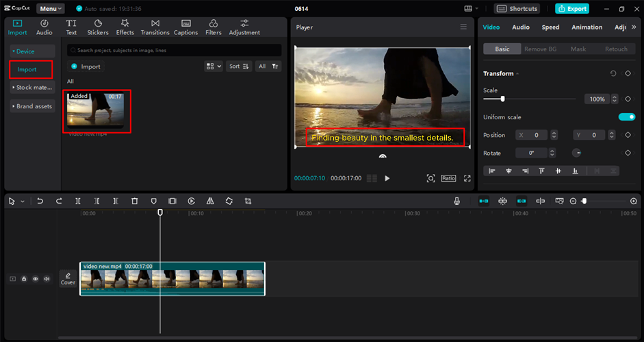
Task: Delete the selected clip with trash icon
Action: 134,201
